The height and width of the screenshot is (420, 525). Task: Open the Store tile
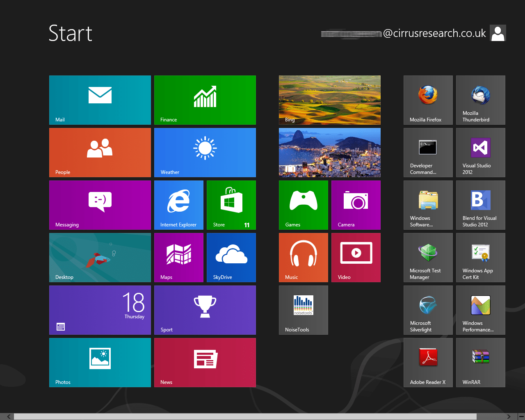click(x=231, y=205)
